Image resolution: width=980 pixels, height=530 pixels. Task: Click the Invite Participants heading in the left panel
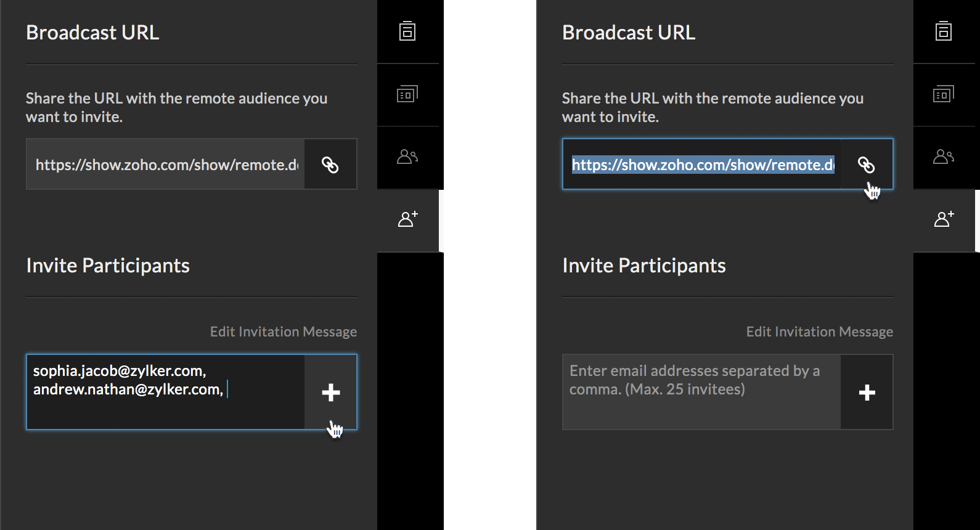tap(108, 266)
